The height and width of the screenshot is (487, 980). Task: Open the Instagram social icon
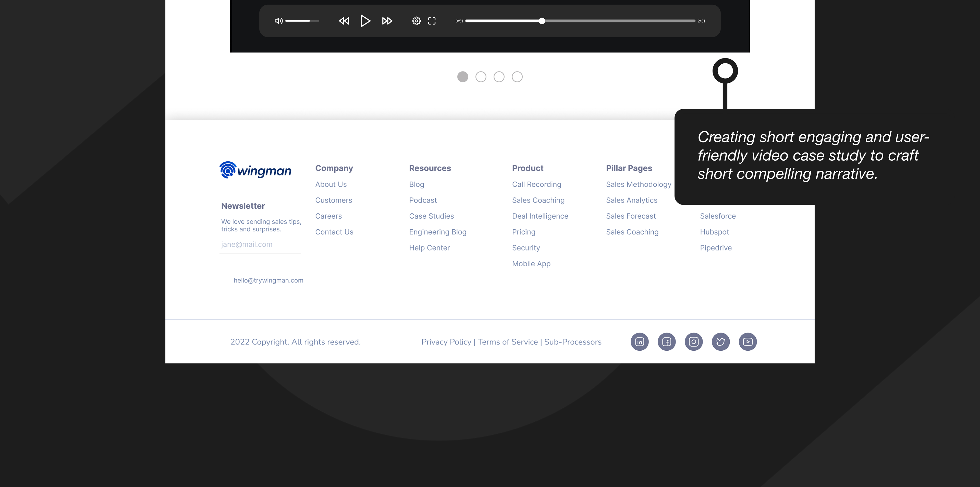click(x=694, y=342)
